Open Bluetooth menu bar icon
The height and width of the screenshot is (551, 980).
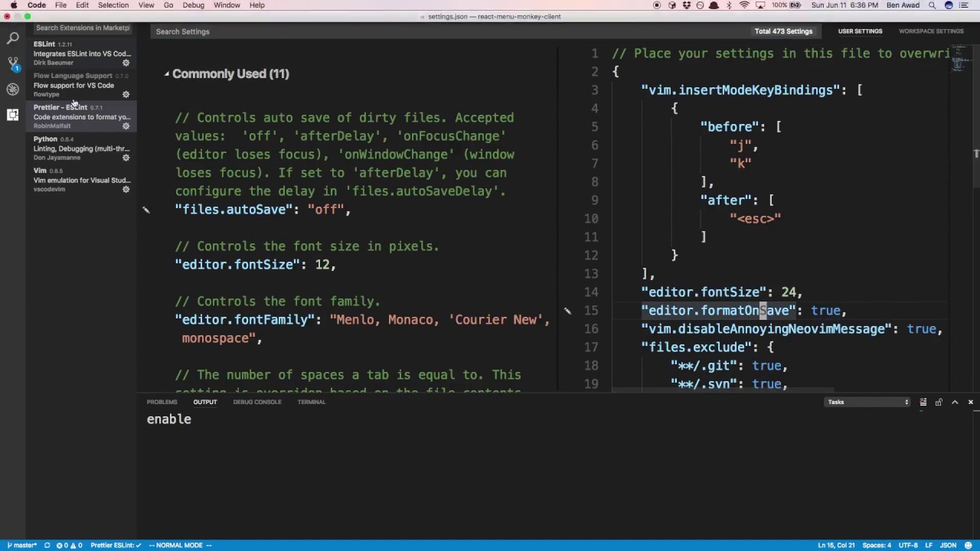click(x=728, y=5)
